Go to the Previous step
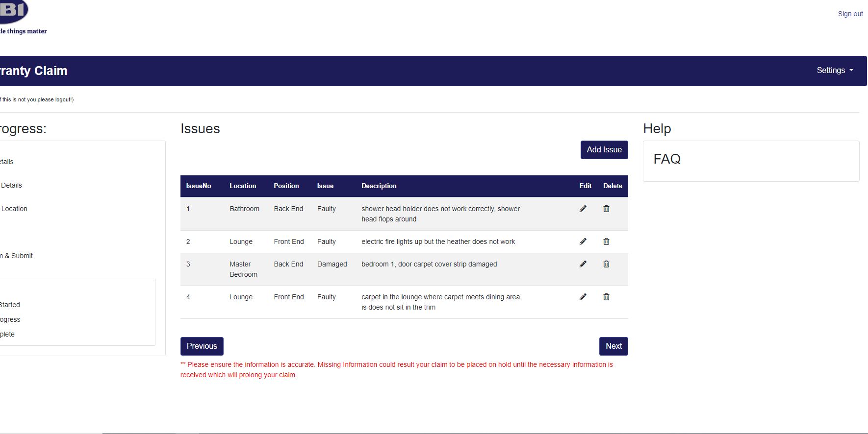This screenshot has width=868, height=434. 202,346
